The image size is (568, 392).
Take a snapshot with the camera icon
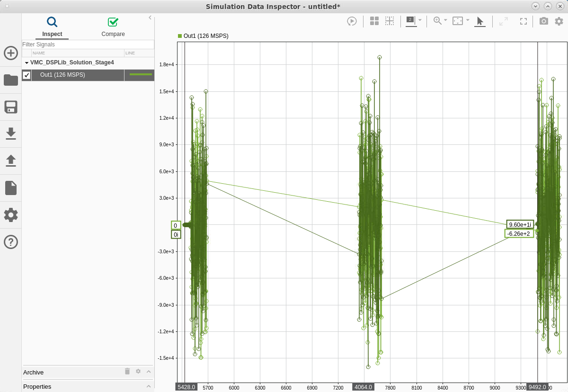(x=544, y=21)
